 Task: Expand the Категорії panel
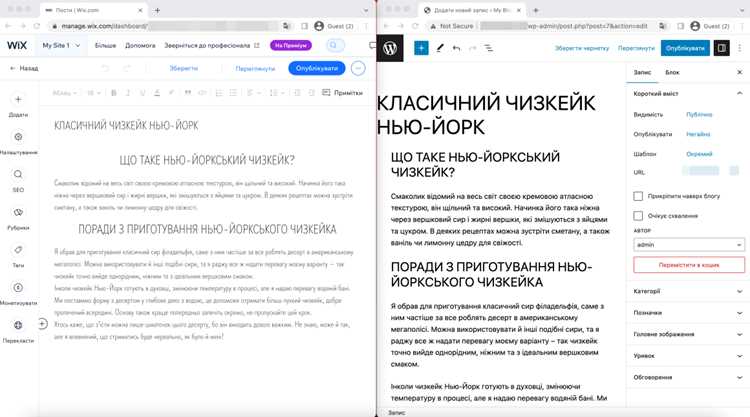point(688,291)
